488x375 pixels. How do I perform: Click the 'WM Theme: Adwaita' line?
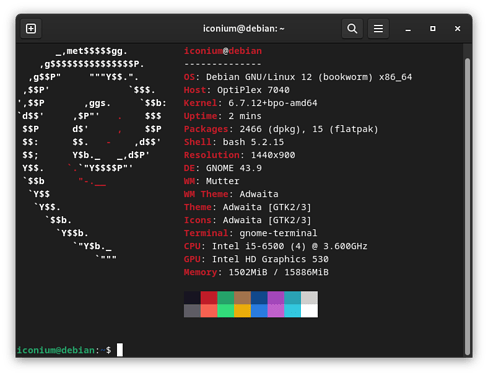(x=231, y=194)
